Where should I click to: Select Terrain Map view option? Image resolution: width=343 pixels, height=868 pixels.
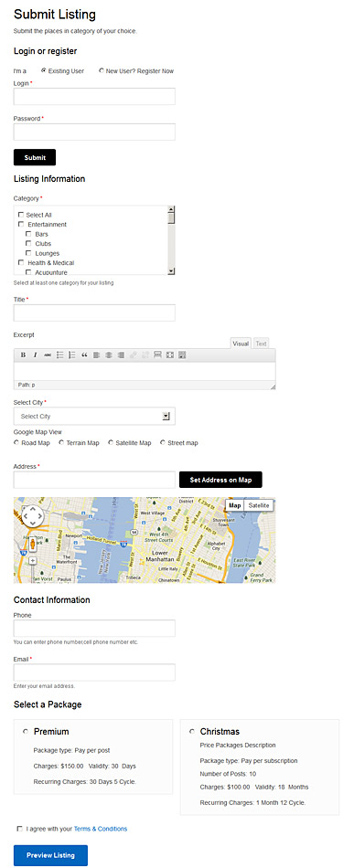pos(61,442)
